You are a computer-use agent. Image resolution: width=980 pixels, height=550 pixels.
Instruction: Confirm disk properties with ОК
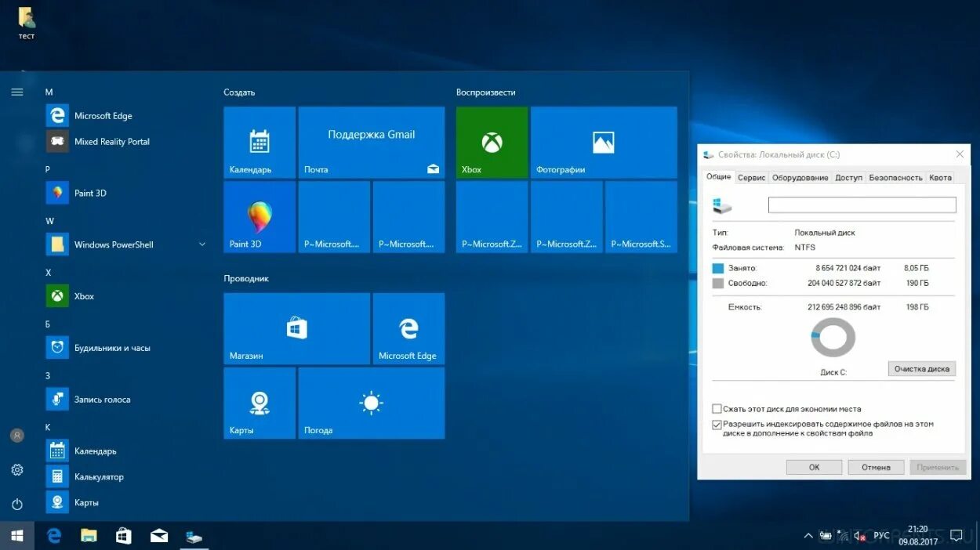click(x=814, y=466)
